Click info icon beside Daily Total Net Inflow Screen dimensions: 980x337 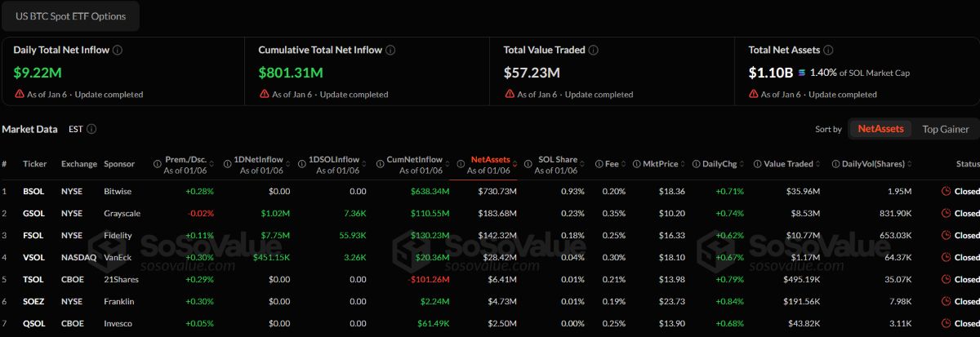118,50
